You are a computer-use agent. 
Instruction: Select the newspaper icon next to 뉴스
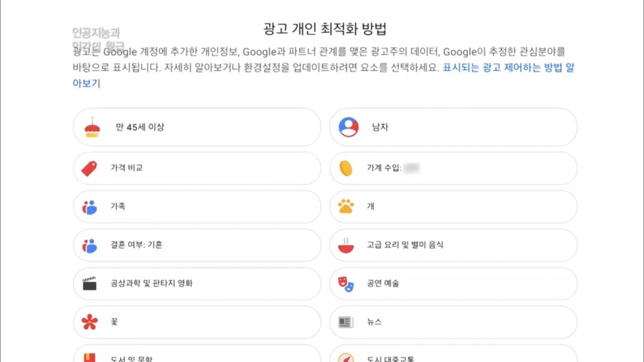pos(345,322)
